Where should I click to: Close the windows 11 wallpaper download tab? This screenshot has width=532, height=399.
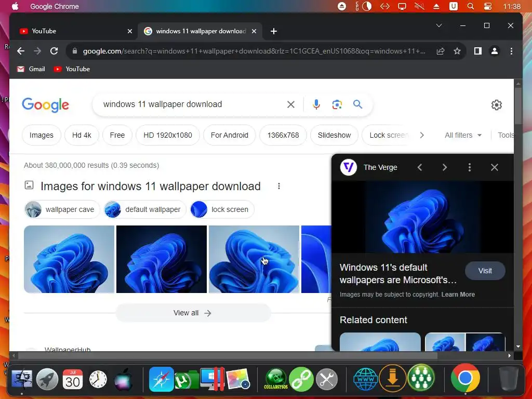click(254, 31)
